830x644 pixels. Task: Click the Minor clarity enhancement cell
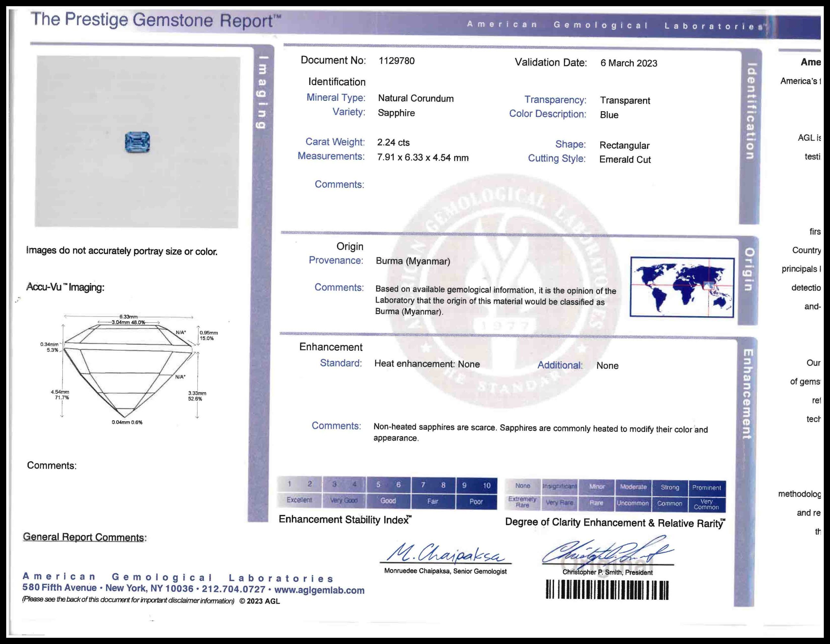[597, 487]
